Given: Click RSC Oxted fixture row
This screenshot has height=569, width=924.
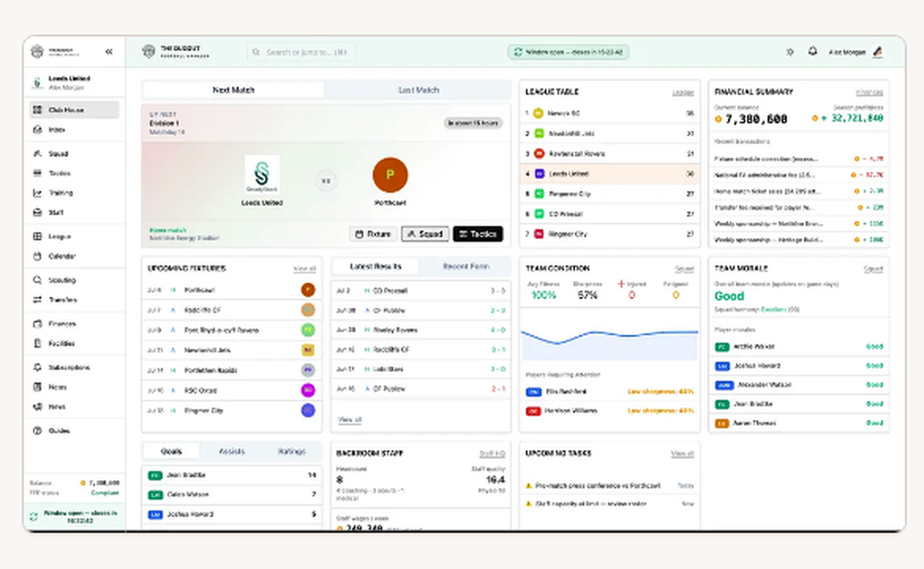Looking at the screenshot, I should pyautogui.click(x=231, y=390).
